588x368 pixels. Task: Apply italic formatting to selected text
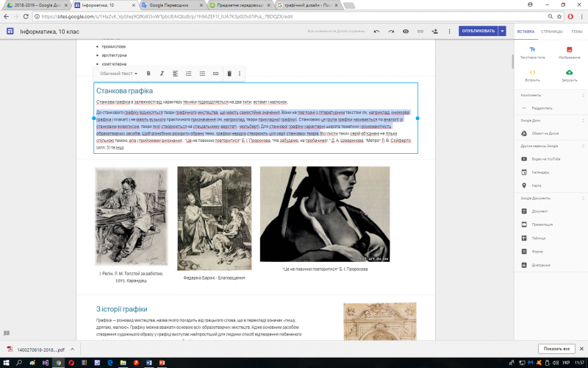tap(162, 74)
